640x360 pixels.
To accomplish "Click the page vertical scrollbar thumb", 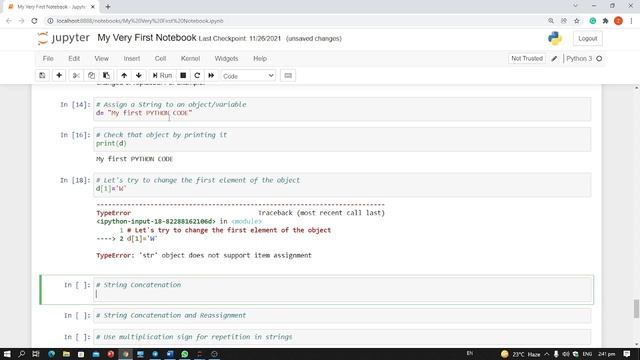I will pyautogui.click(x=636, y=308).
